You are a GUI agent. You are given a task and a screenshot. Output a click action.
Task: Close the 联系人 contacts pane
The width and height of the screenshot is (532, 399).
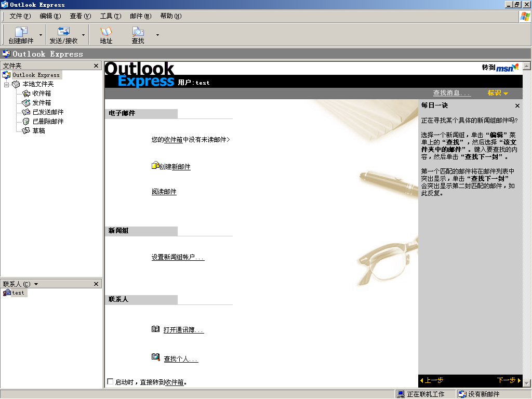point(96,284)
